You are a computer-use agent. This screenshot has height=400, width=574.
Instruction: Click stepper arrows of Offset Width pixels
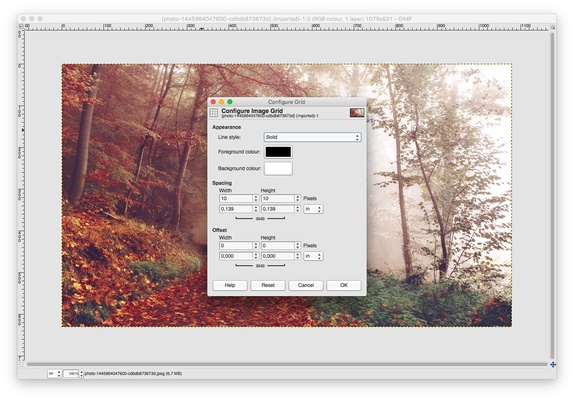256,246
